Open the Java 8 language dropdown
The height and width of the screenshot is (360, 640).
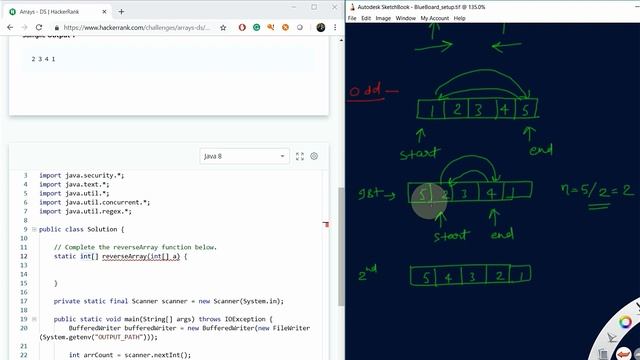tap(244, 156)
